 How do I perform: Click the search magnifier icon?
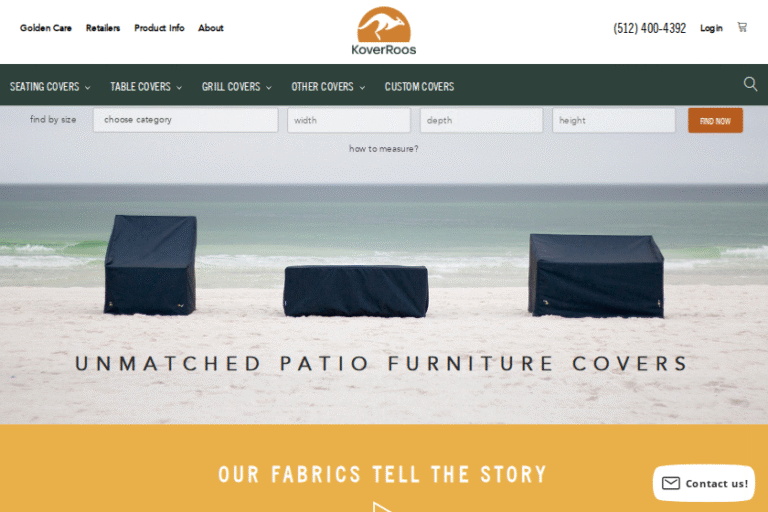[x=750, y=84]
